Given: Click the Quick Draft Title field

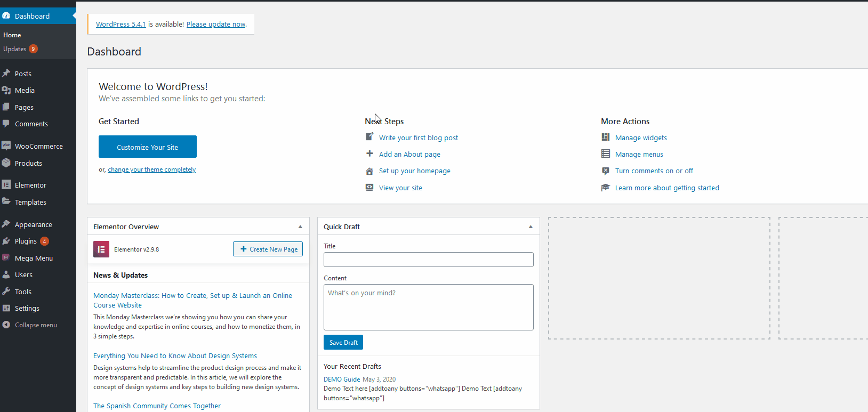Looking at the screenshot, I should tap(428, 260).
